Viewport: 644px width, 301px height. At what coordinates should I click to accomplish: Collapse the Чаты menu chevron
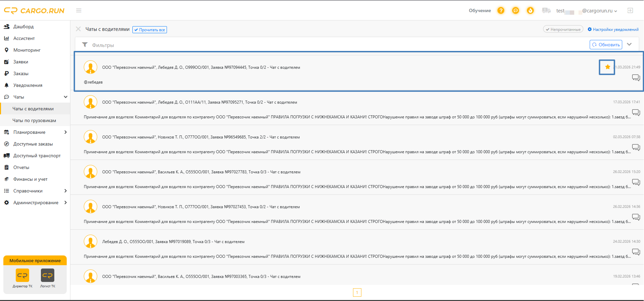pos(65,97)
